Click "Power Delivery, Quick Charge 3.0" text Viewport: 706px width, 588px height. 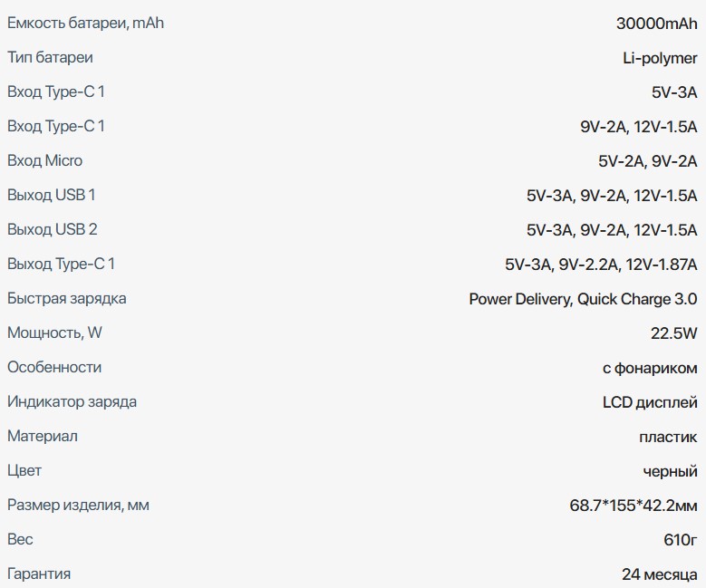pyautogui.click(x=583, y=299)
